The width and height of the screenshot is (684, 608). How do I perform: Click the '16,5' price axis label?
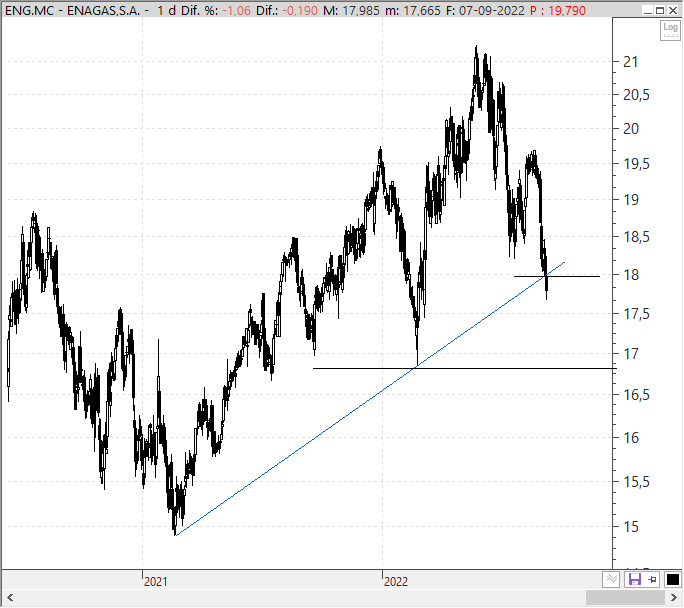636,395
